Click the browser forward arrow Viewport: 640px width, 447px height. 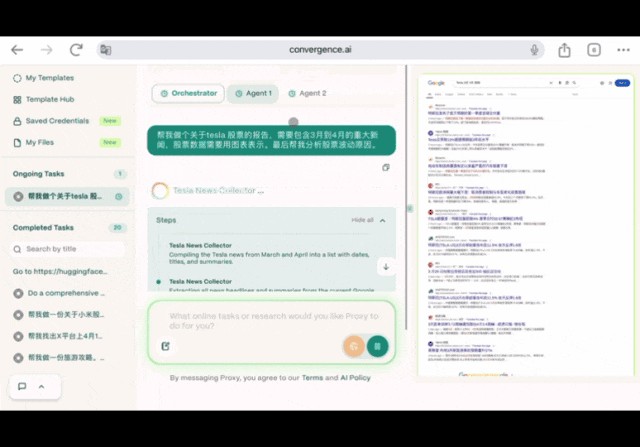pyautogui.click(x=47, y=50)
